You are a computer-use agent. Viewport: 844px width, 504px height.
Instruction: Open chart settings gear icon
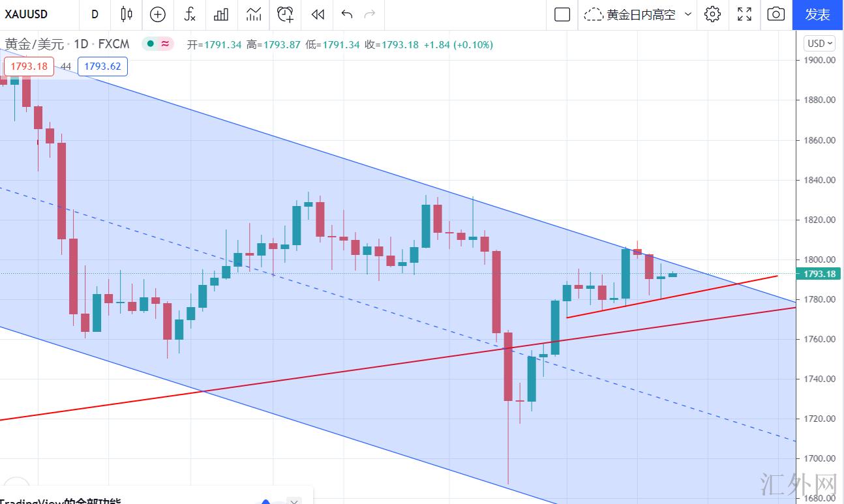click(713, 14)
